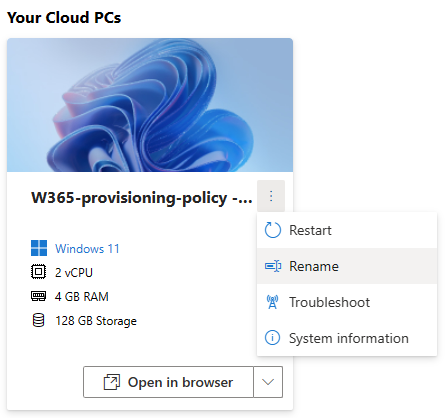Click the open-in-new-window icon on button
Screen dimensions: 445x418
pyautogui.click(x=112, y=382)
